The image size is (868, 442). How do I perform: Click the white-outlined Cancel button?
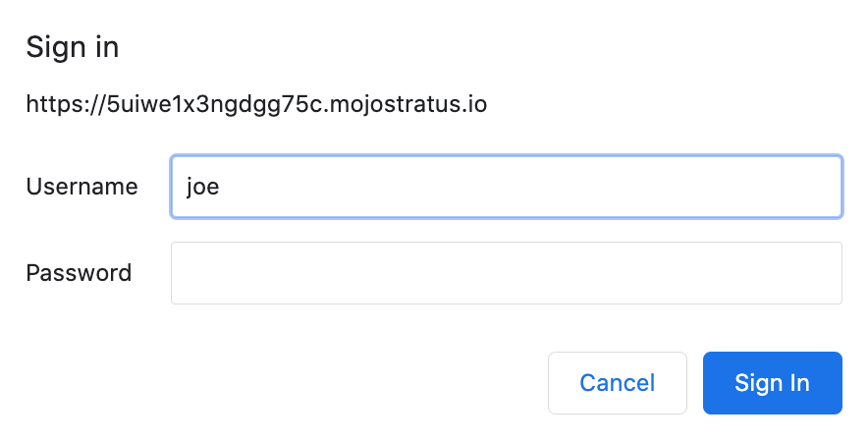click(x=618, y=383)
